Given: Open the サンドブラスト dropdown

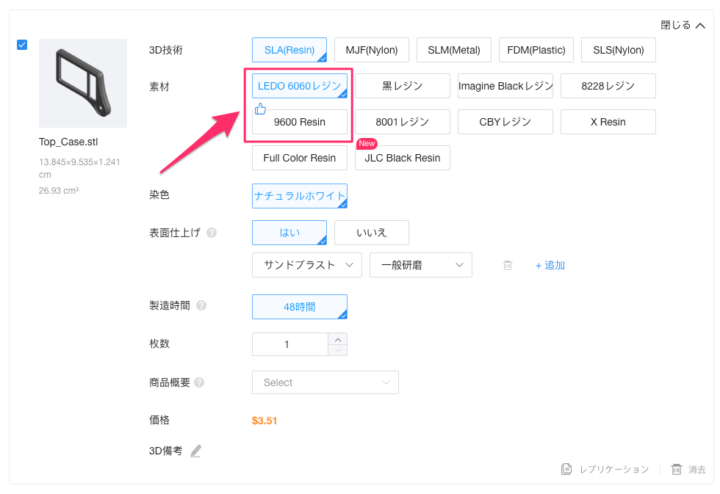Looking at the screenshot, I should [307, 265].
